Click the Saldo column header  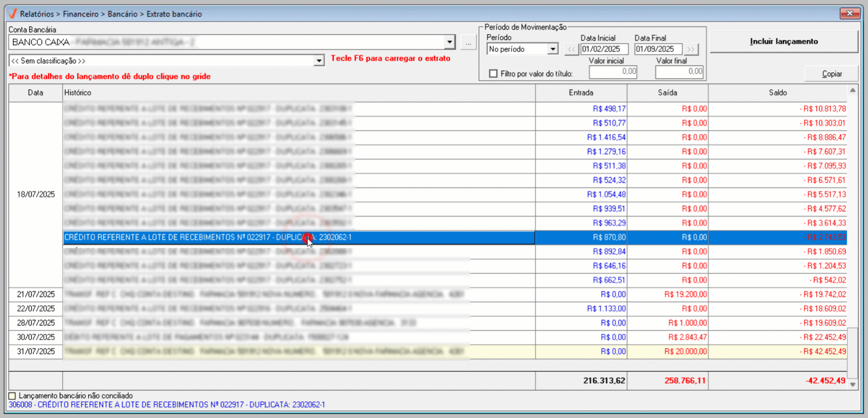(x=777, y=93)
